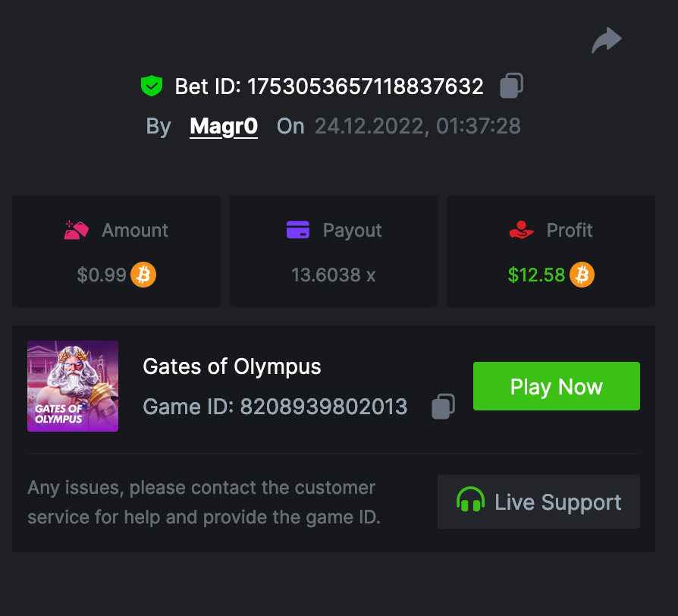Click the Gates of Olympus title
Image resolution: width=678 pixels, height=616 pixels.
click(x=232, y=367)
